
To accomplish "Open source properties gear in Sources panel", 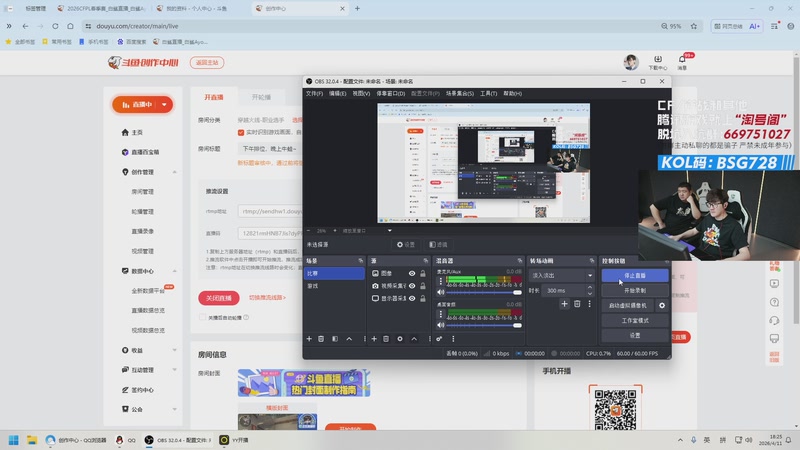I will tap(400, 339).
